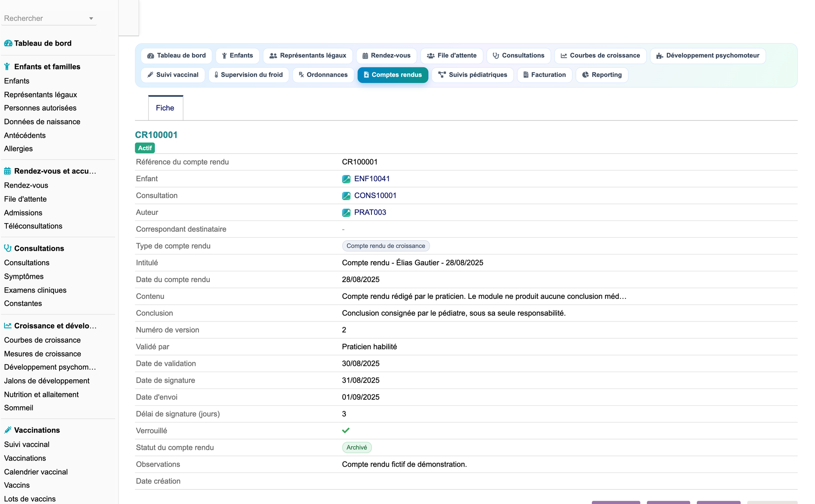The height and width of the screenshot is (504, 815).
Task: Click the Praticien habilité value
Action: point(369,347)
